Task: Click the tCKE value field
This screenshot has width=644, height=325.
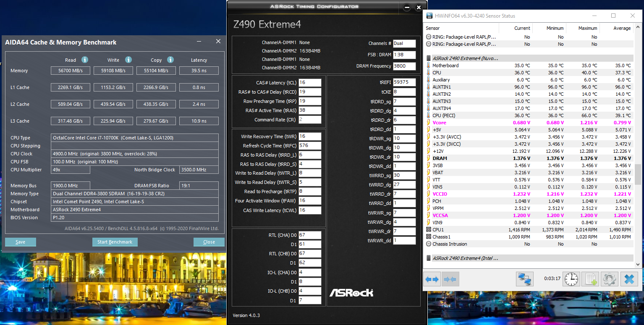Action: (404, 92)
